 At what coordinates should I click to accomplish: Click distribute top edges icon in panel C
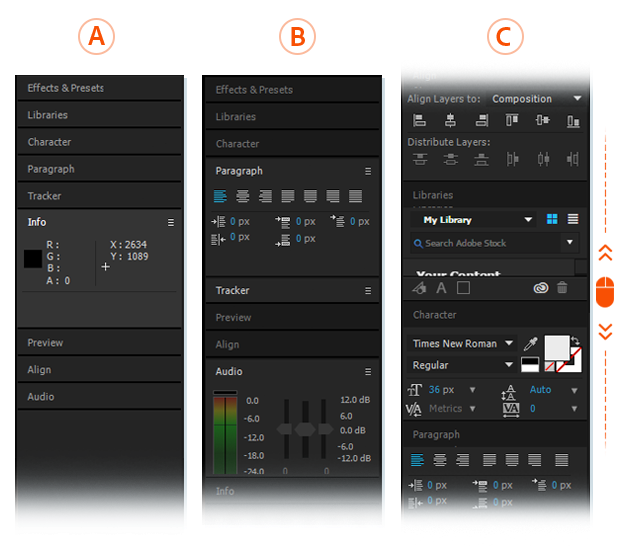420,159
